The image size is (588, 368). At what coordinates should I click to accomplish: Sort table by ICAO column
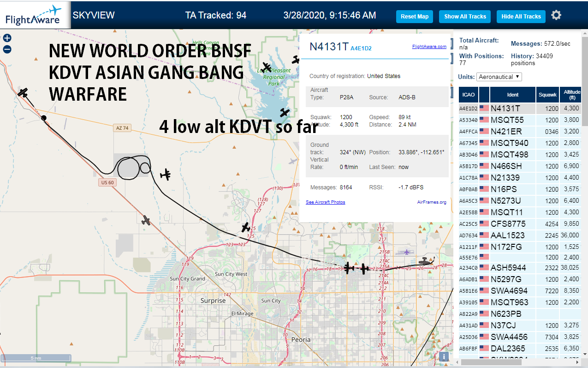pyautogui.click(x=469, y=95)
